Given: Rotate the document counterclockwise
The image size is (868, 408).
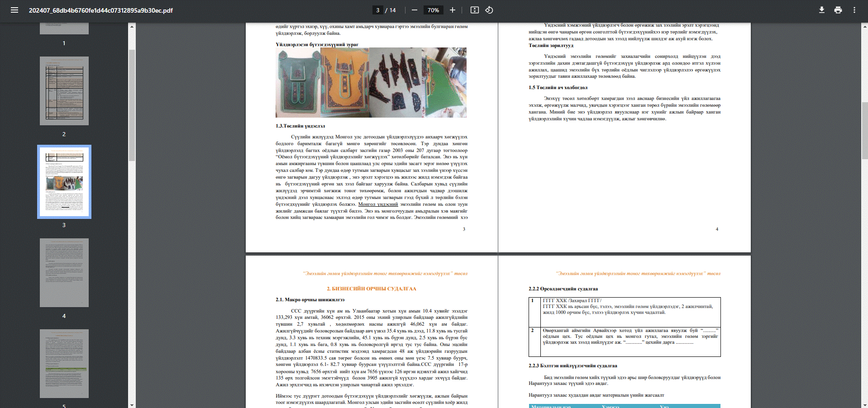Looking at the screenshot, I should 489,10.
